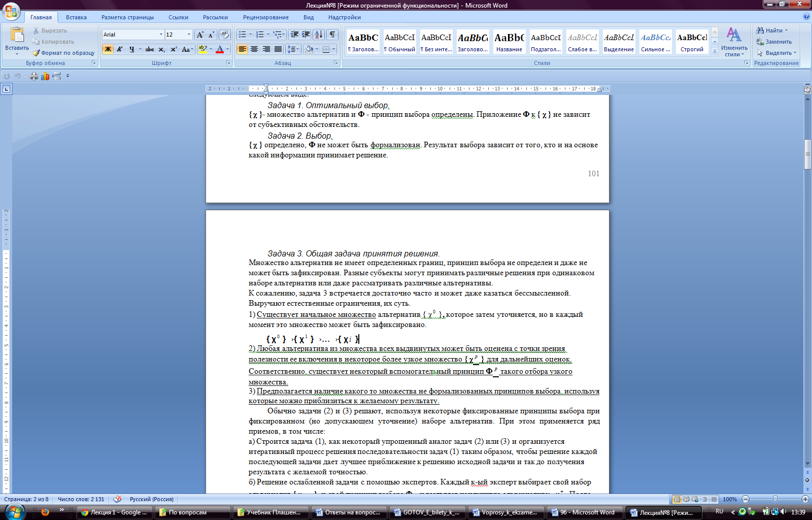
Task: Justify the paragraph text
Action: (278, 49)
